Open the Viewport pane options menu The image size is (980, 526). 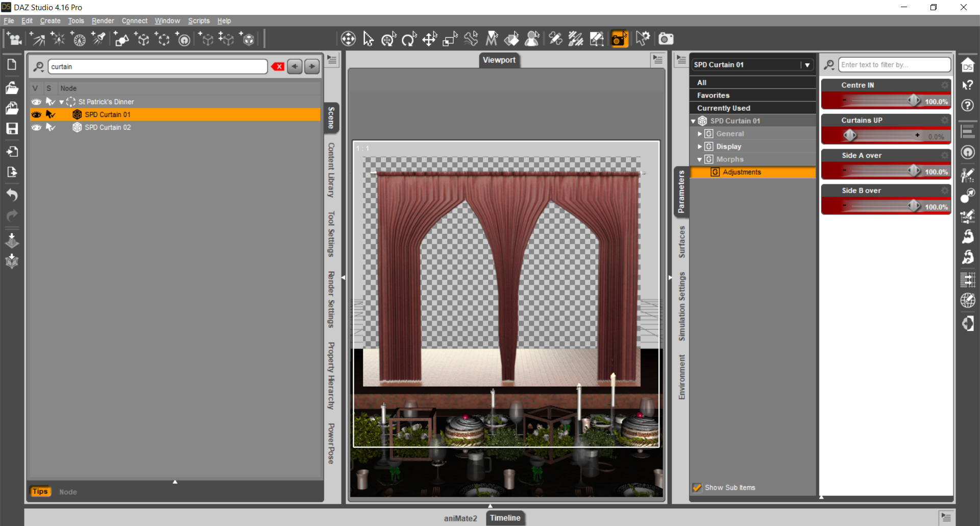coord(657,60)
